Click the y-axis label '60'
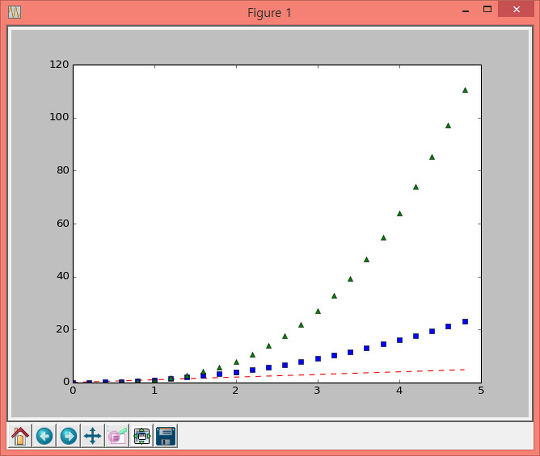The width and height of the screenshot is (540, 456). [62, 223]
